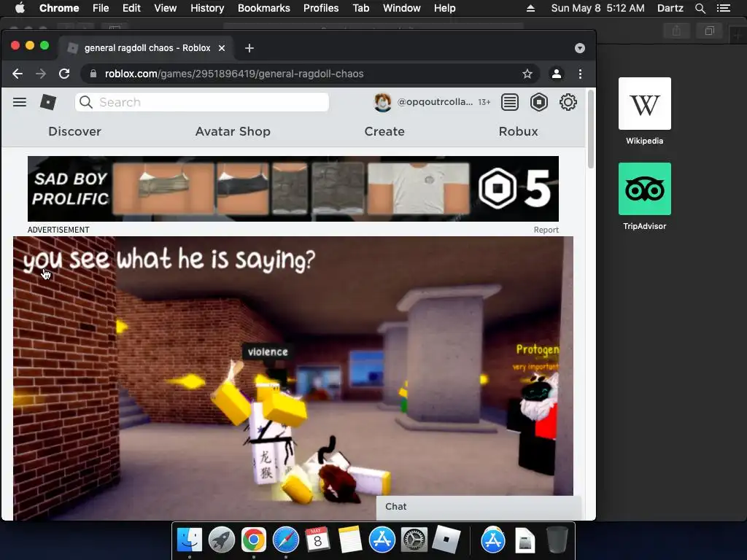Screen dimensions: 747x560
Task: Click the date and time in menu bar
Action: [598, 8]
